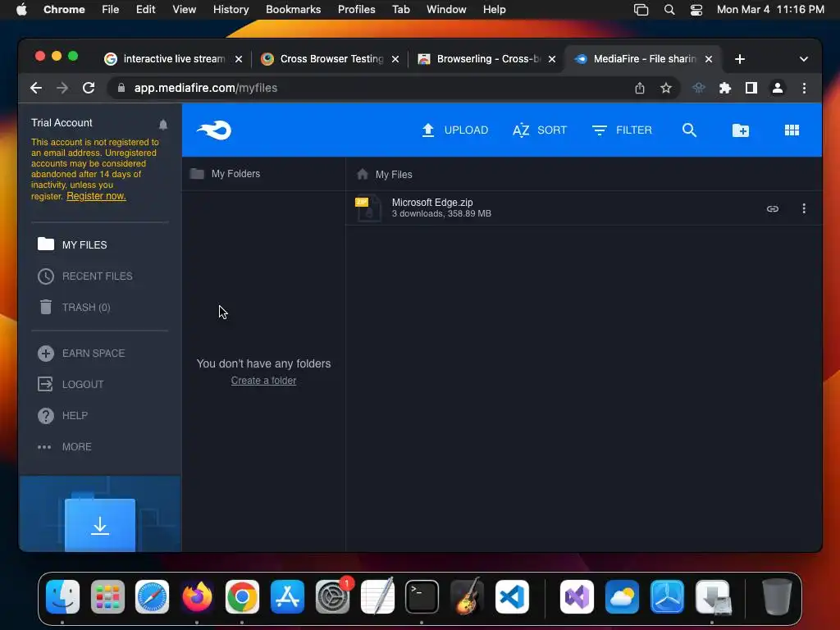Click the pinned extension icon beside the bookmark star

tap(699, 88)
